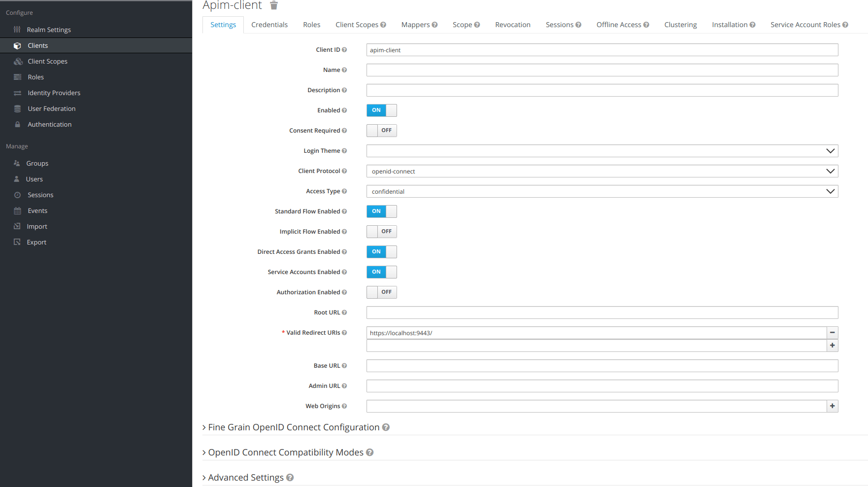Turn on Consent Required

click(381, 130)
